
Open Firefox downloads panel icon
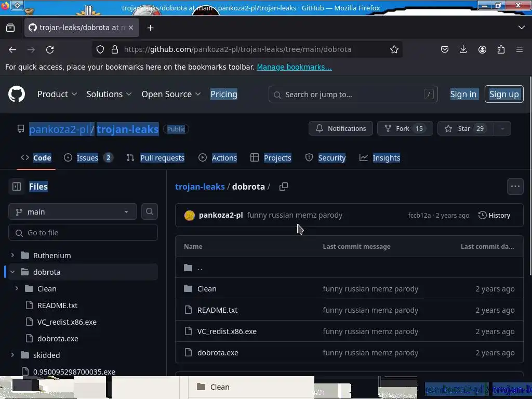[x=463, y=49]
